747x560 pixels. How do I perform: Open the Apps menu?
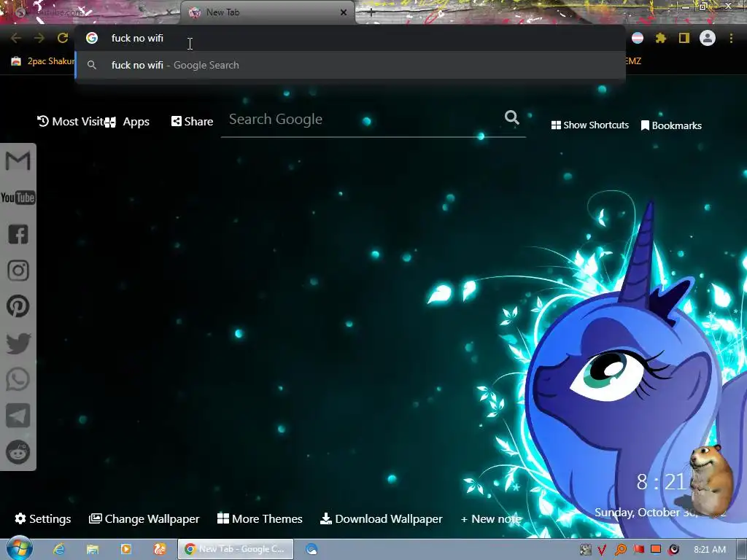pyautogui.click(x=128, y=122)
